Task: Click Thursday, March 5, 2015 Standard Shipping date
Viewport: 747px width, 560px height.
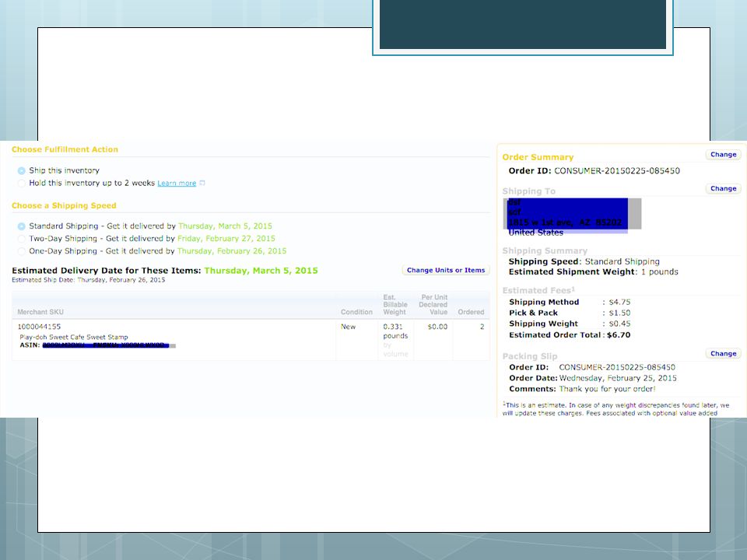Action: [x=225, y=226]
